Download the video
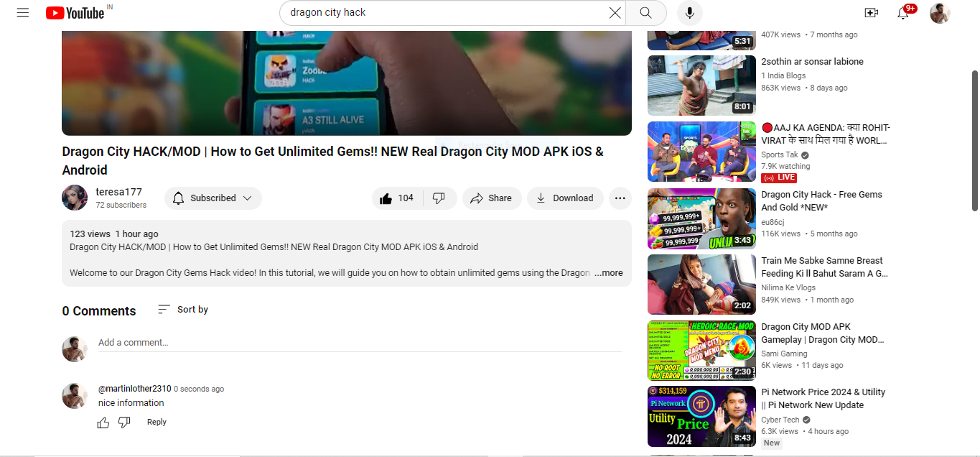Viewport: 980px width, 457px height. 565,198
